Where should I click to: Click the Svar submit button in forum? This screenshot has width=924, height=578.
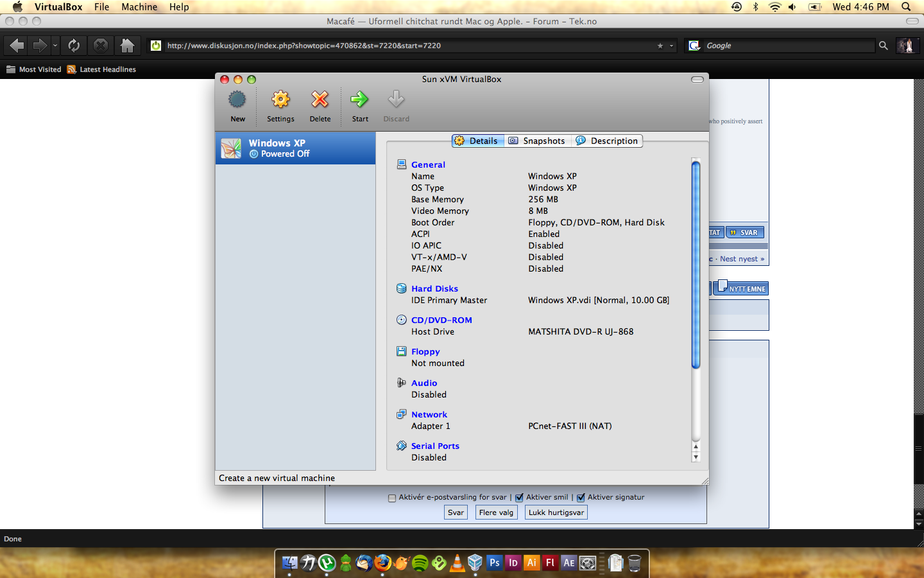[x=456, y=512]
